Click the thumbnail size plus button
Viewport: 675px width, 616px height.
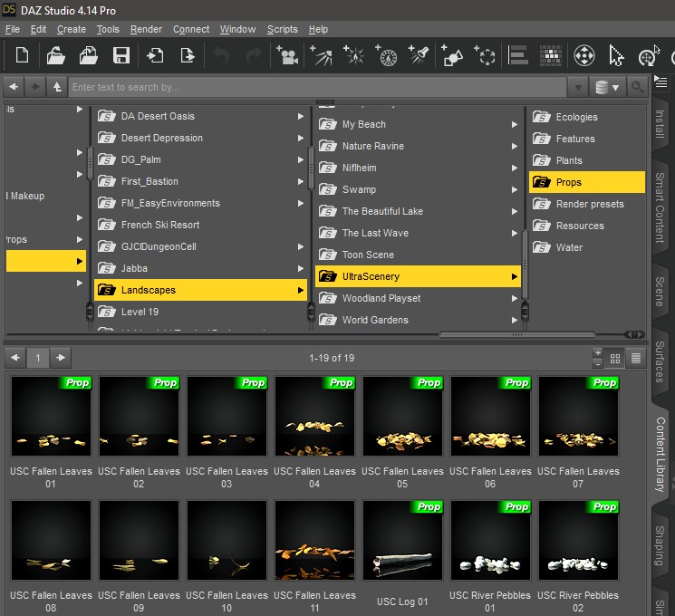tap(597, 353)
